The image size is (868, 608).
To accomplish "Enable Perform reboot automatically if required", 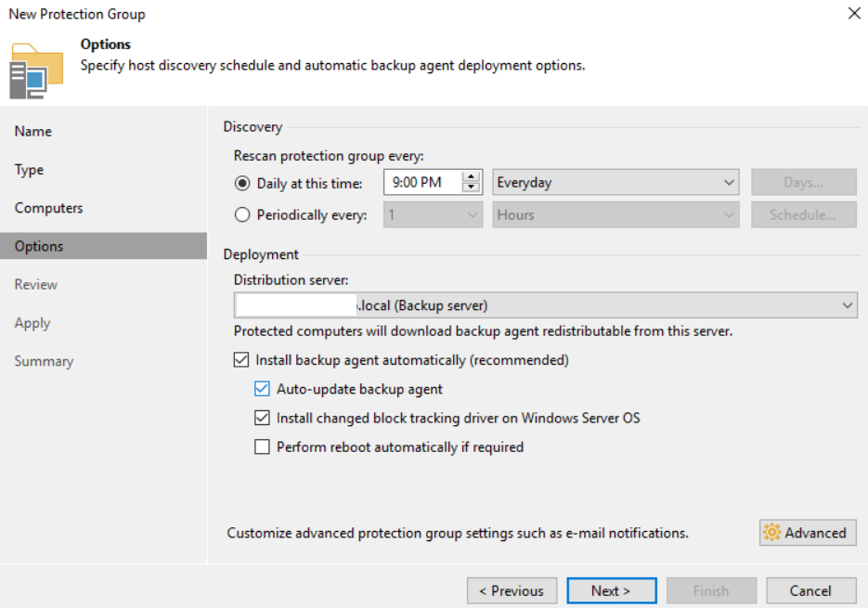I will [x=263, y=447].
